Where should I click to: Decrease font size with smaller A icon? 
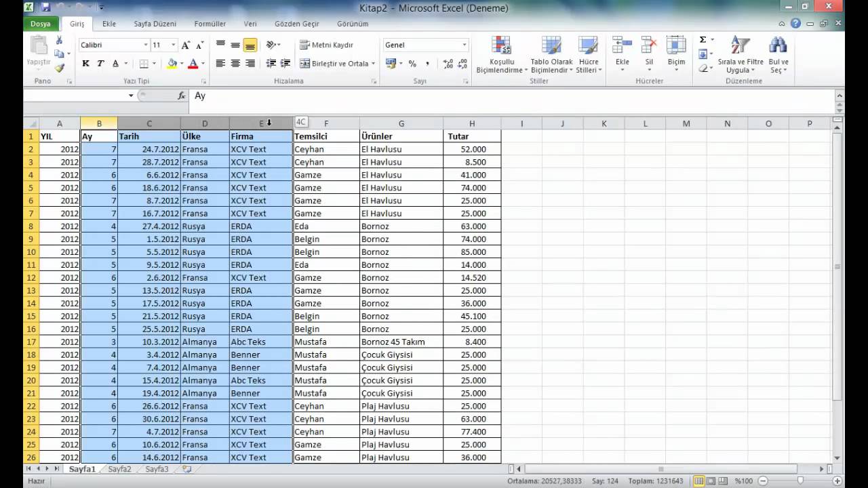pos(199,45)
